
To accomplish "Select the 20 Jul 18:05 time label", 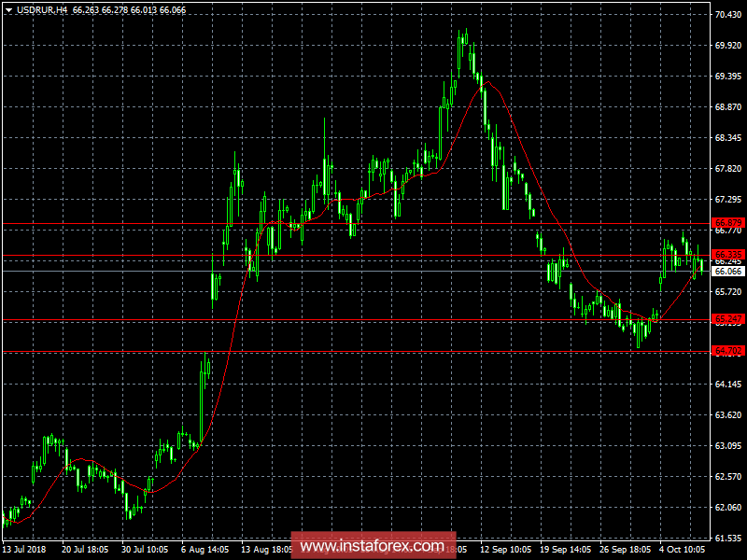I will (85, 549).
